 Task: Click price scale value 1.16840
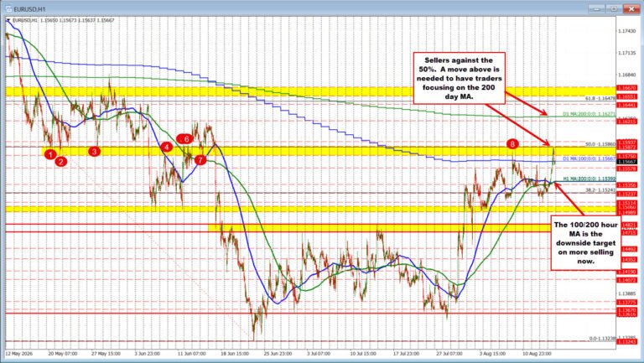point(628,75)
